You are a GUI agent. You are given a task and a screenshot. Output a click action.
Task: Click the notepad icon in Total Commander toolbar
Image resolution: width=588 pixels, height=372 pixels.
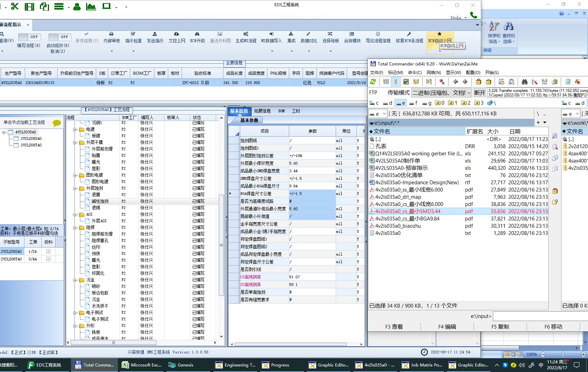click(568, 82)
